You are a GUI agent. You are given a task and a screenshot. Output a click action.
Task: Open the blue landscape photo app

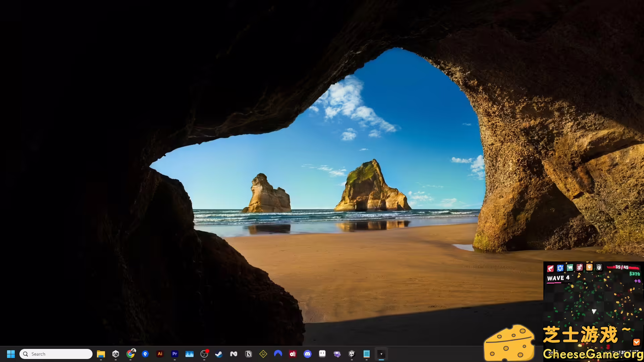[x=190, y=354]
